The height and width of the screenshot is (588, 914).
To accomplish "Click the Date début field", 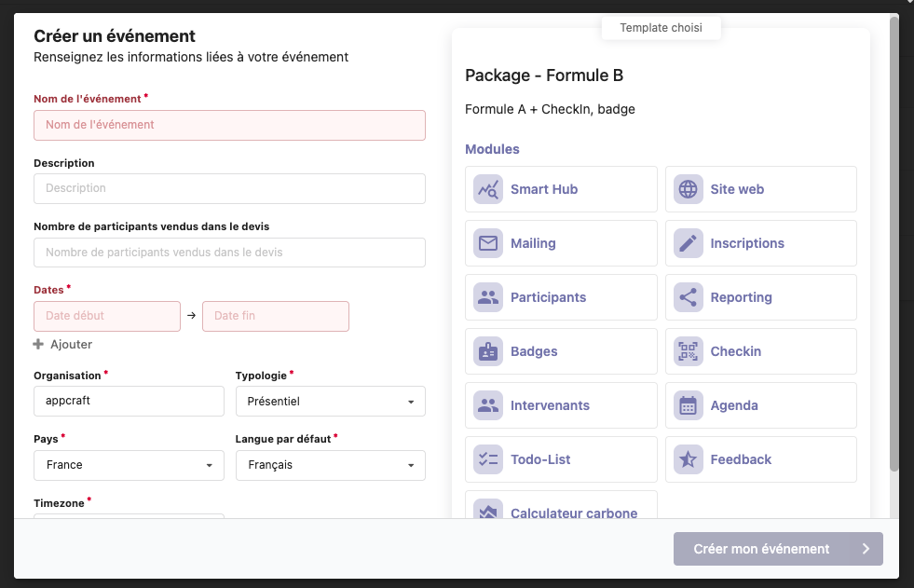I will pyautogui.click(x=107, y=316).
